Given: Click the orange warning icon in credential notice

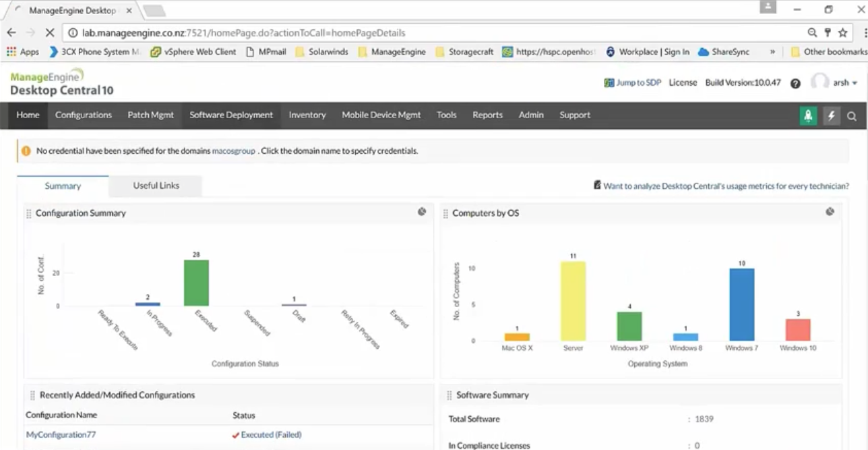Looking at the screenshot, I should pyautogui.click(x=26, y=151).
